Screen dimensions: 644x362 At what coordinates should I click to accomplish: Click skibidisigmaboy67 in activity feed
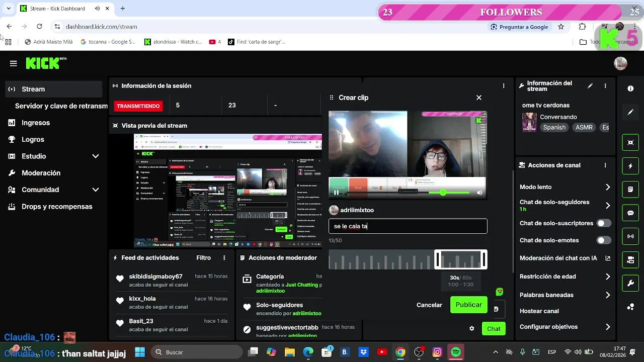click(155, 277)
